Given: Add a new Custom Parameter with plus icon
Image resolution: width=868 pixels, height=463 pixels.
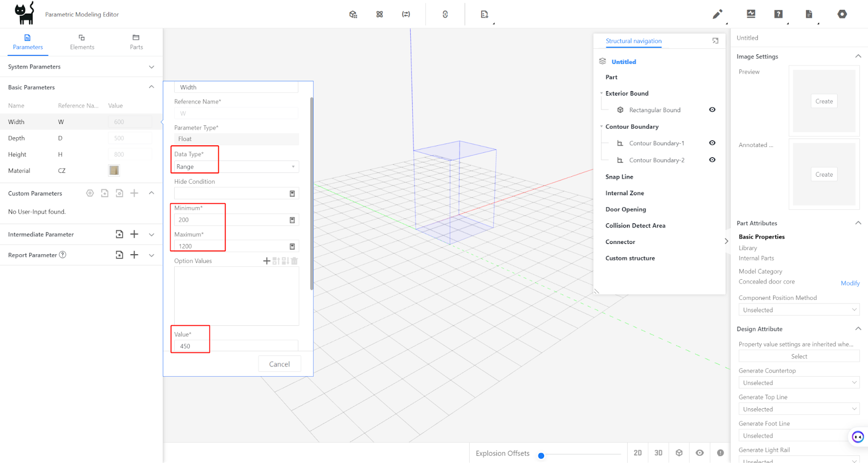Looking at the screenshot, I should coord(134,193).
